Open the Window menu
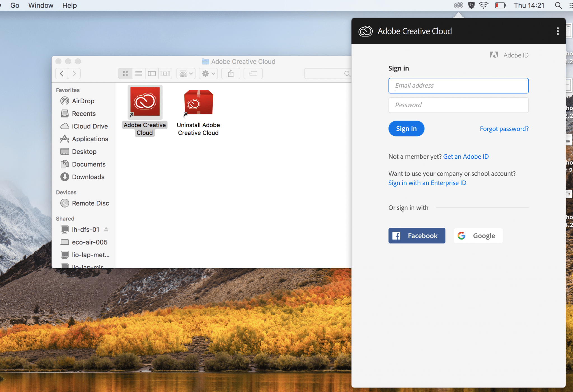The width and height of the screenshot is (573, 392). (x=41, y=5)
